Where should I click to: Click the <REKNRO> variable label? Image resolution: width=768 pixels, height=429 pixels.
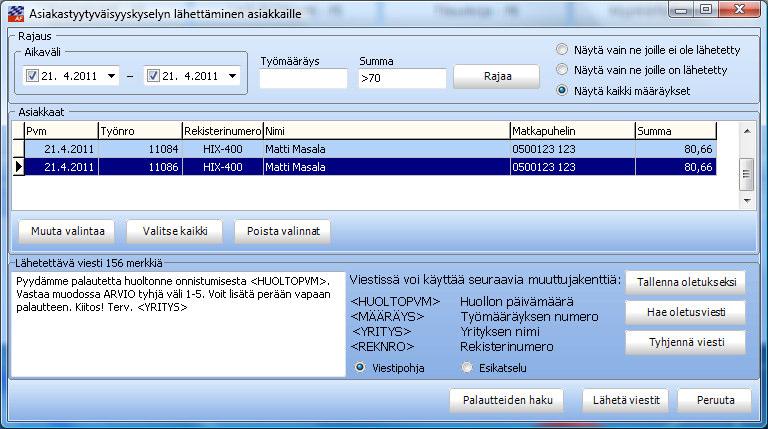pyautogui.click(x=382, y=347)
